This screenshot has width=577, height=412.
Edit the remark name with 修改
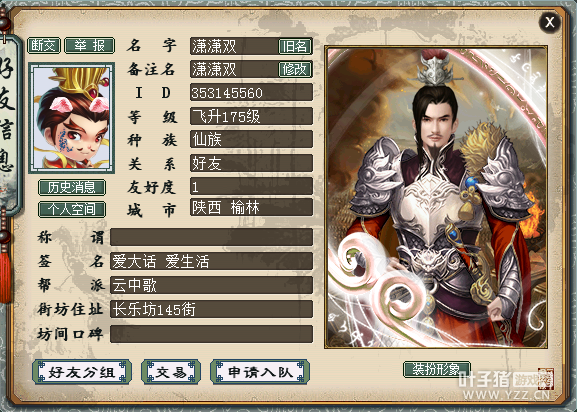point(295,69)
